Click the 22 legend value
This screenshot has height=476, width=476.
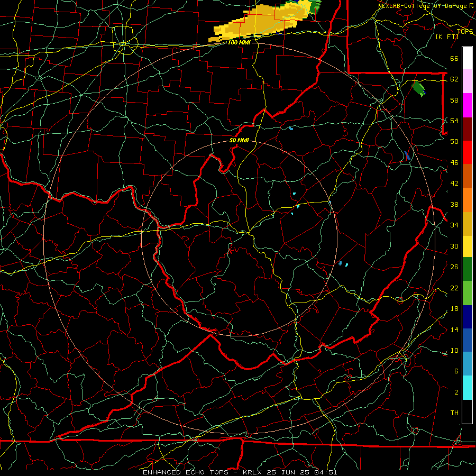454,288
